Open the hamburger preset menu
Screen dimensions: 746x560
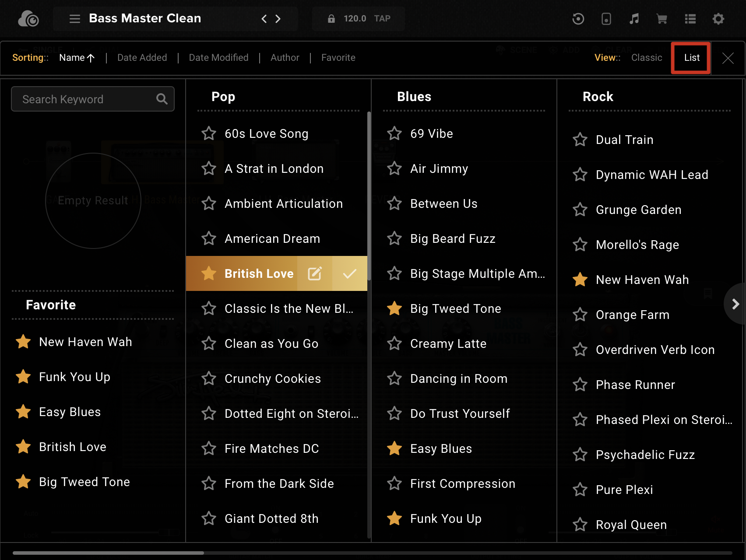[x=75, y=19]
